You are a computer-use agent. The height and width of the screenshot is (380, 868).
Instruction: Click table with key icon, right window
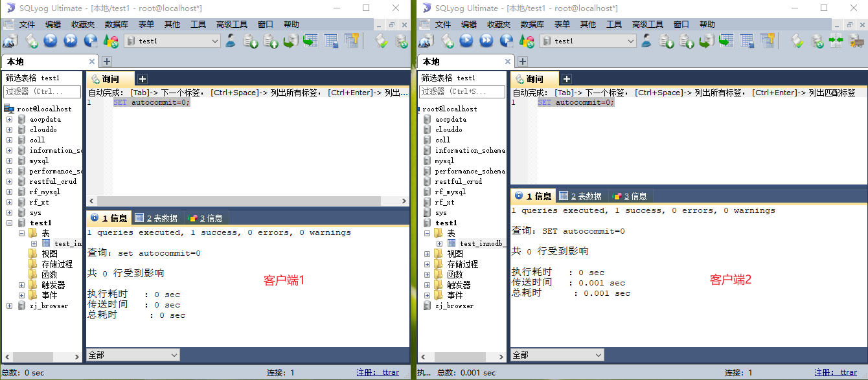point(767,41)
